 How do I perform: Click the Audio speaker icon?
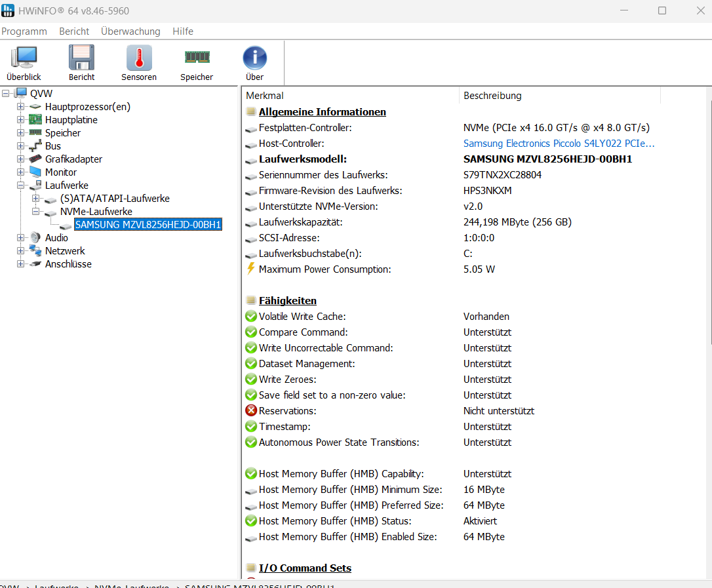35,237
